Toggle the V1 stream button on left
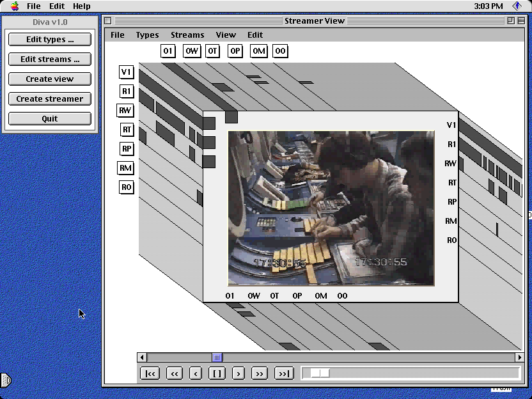The width and height of the screenshot is (532, 399). pos(126,72)
